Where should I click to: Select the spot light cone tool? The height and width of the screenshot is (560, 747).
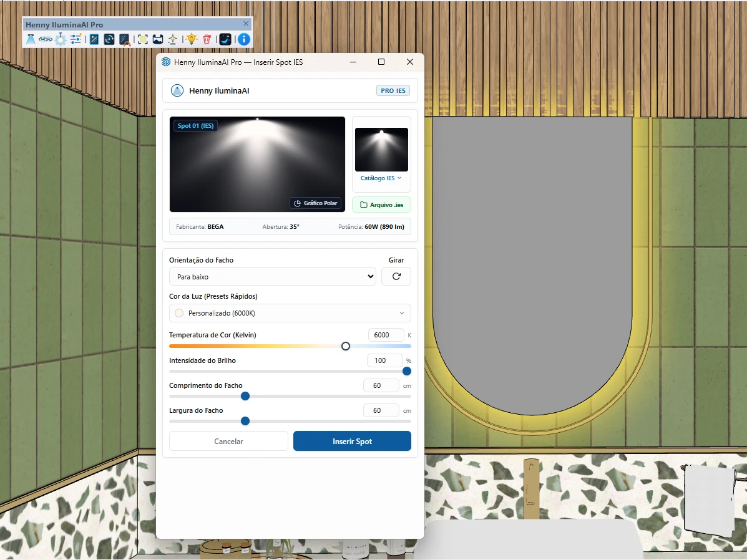[31, 39]
